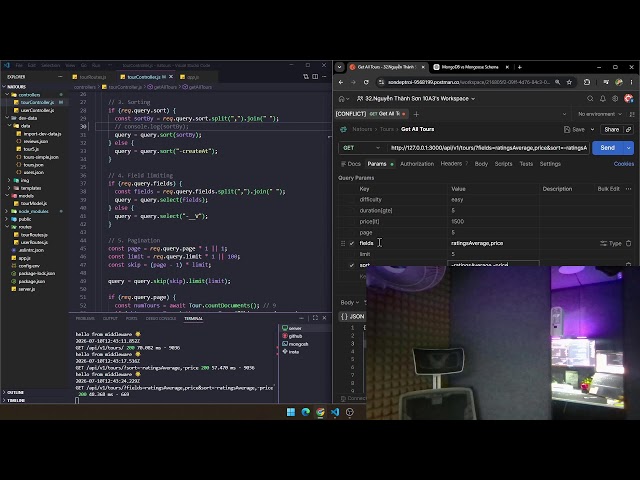
Task: Open the No environment selector
Action: [x=600, y=114]
